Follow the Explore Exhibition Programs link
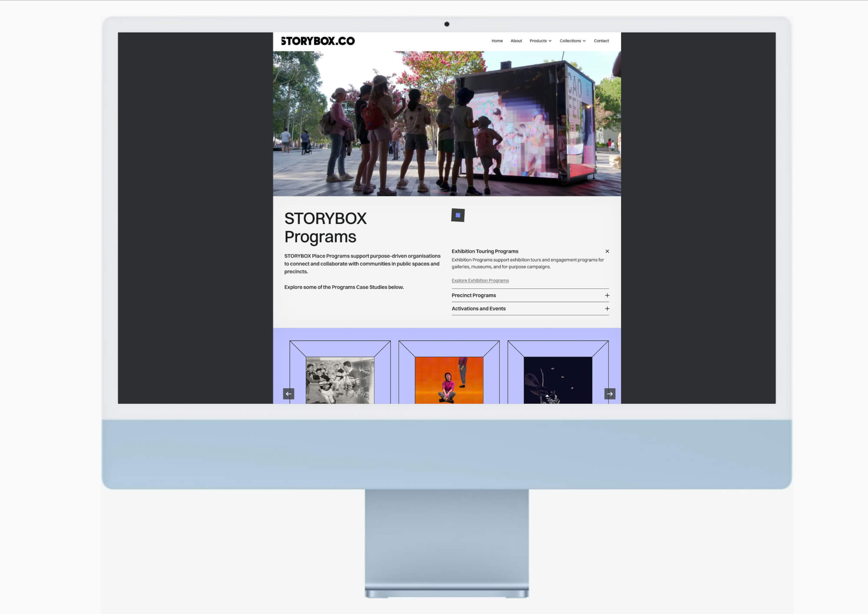868x614 pixels. (x=480, y=281)
